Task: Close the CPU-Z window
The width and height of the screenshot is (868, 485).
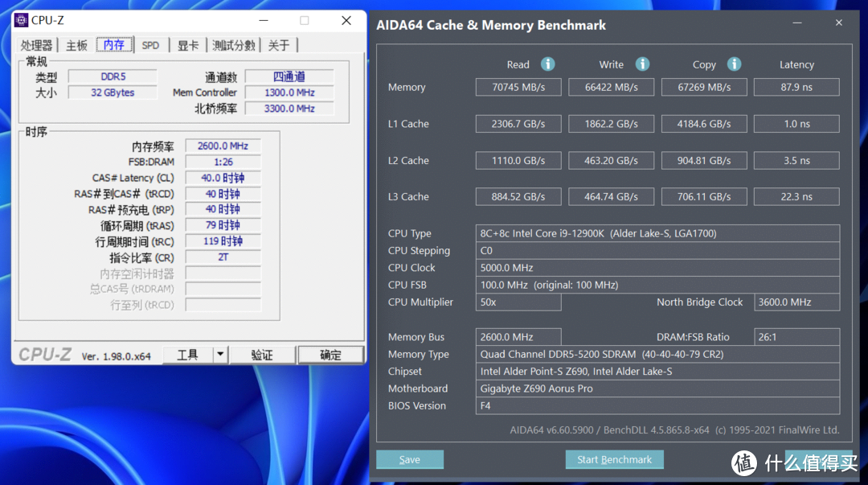Action: point(346,20)
